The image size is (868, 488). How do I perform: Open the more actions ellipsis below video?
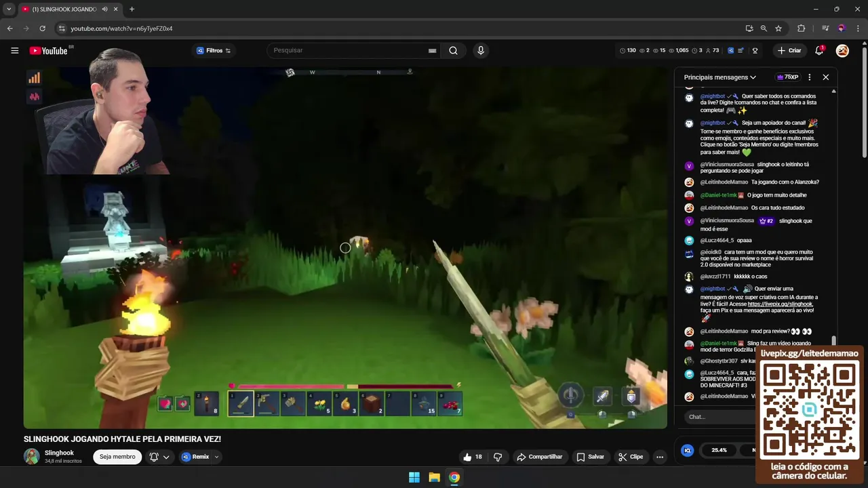pos(660,457)
